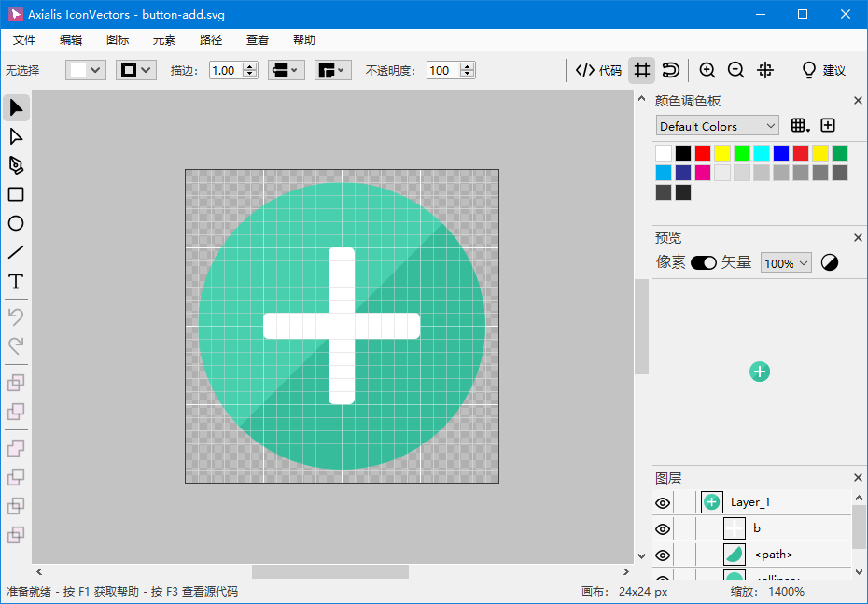Open the 路径 menu

point(211,40)
